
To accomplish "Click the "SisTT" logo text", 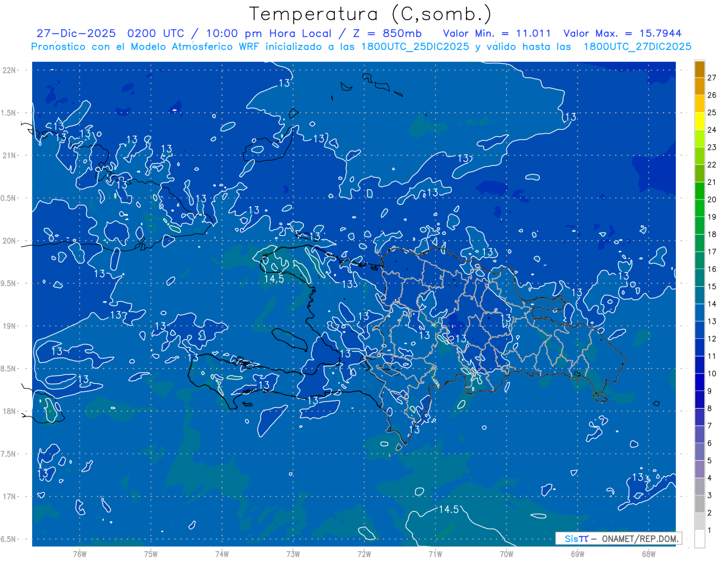I will click(x=576, y=538).
